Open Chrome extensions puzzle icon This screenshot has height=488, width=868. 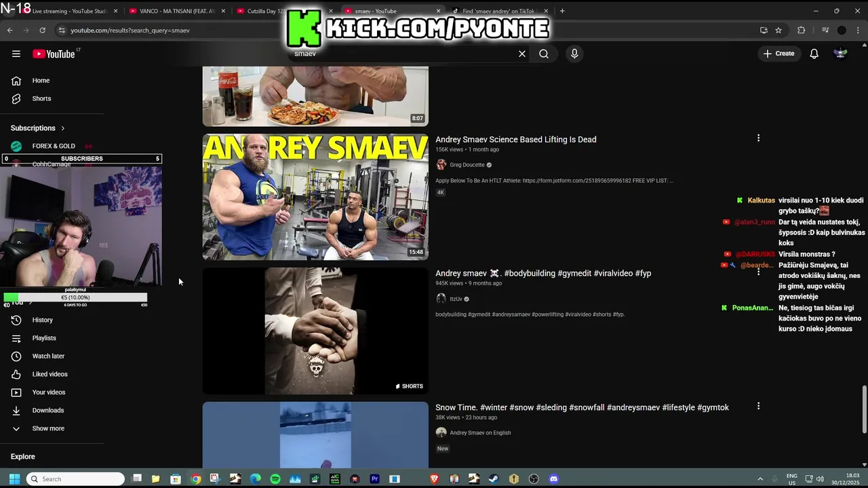tap(802, 30)
